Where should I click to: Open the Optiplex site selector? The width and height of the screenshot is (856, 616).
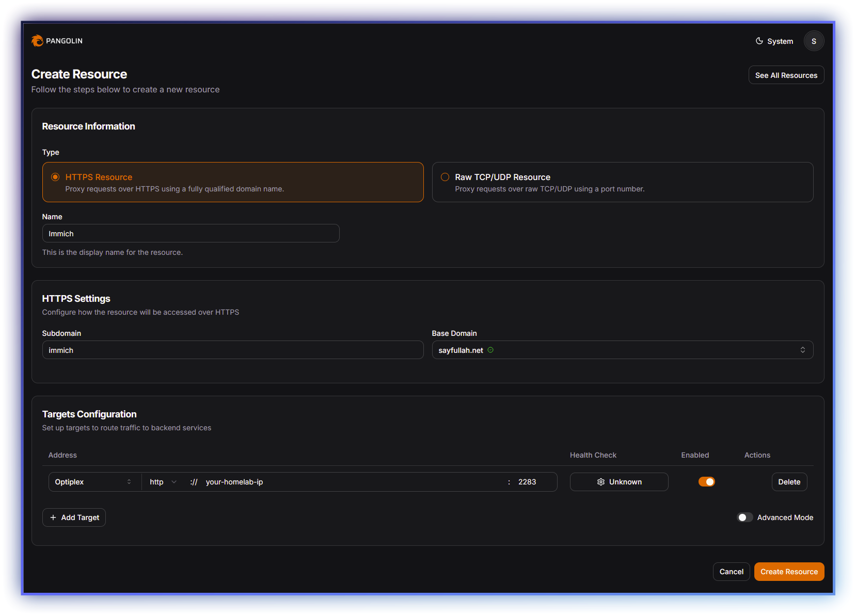point(93,482)
